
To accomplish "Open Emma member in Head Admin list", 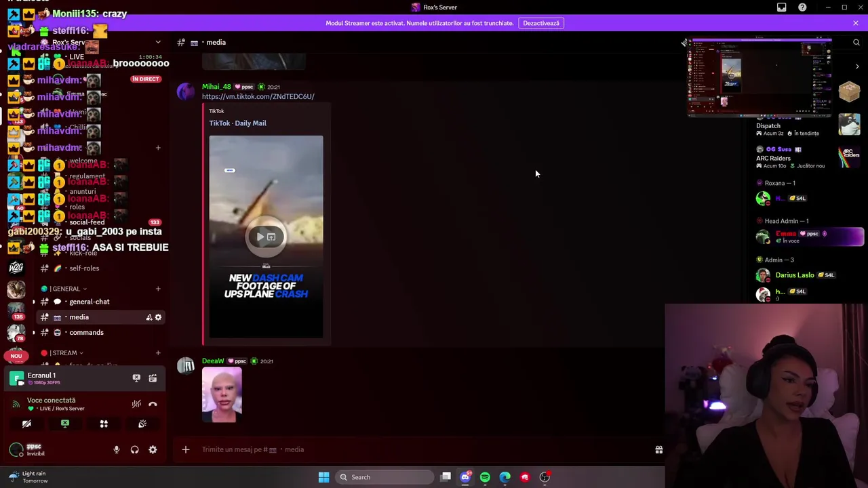I will point(808,237).
